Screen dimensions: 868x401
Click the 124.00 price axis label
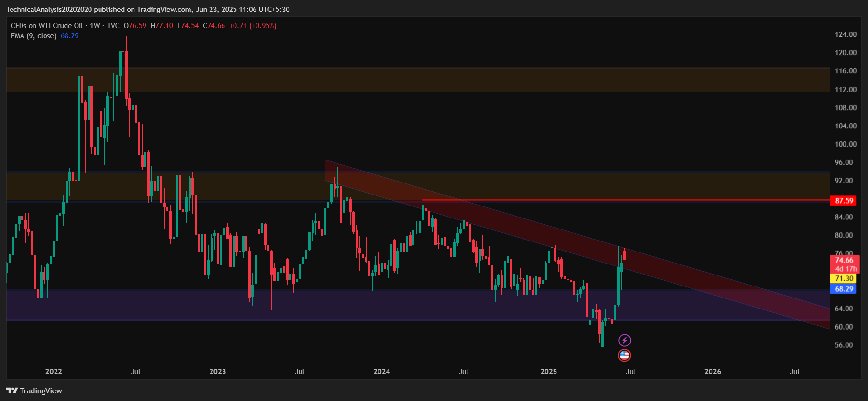pyautogui.click(x=846, y=34)
